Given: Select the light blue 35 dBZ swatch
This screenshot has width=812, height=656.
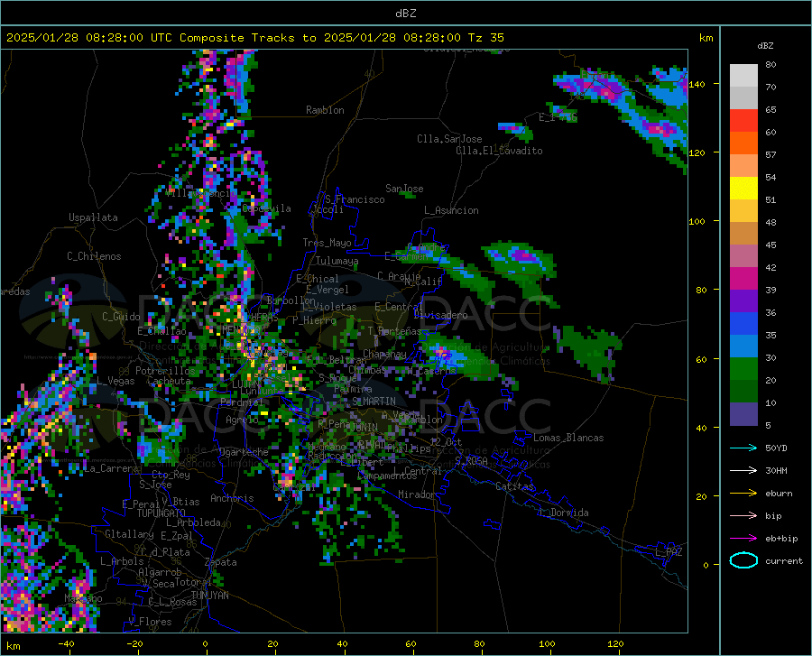Looking at the screenshot, I should [743, 346].
